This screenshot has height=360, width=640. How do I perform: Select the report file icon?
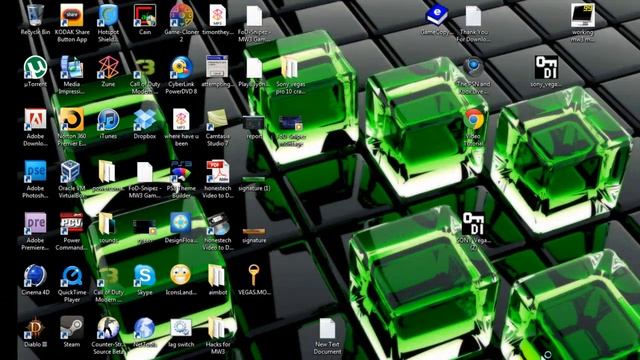[x=254, y=122]
